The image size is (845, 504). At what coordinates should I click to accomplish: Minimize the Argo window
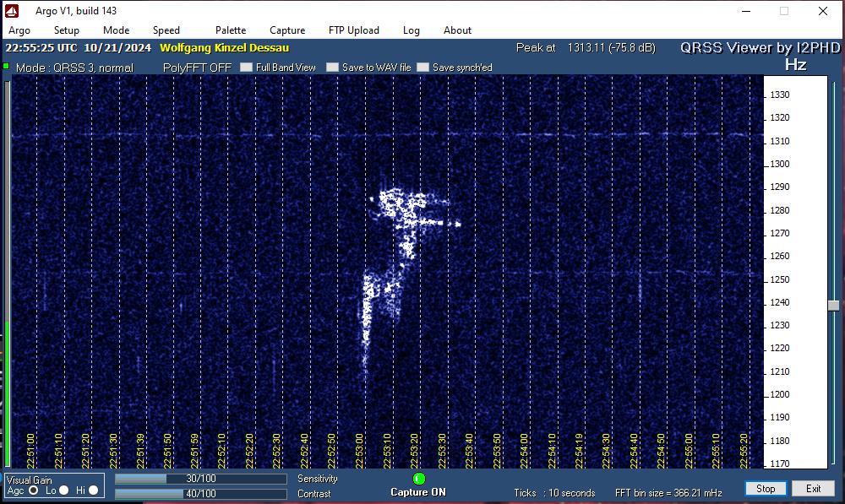[746, 11]
